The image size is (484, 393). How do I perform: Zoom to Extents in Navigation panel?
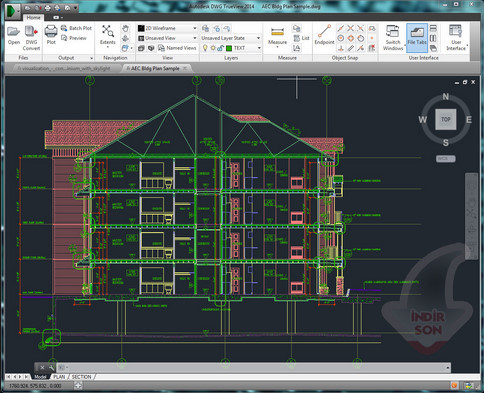tap(108, 35)
